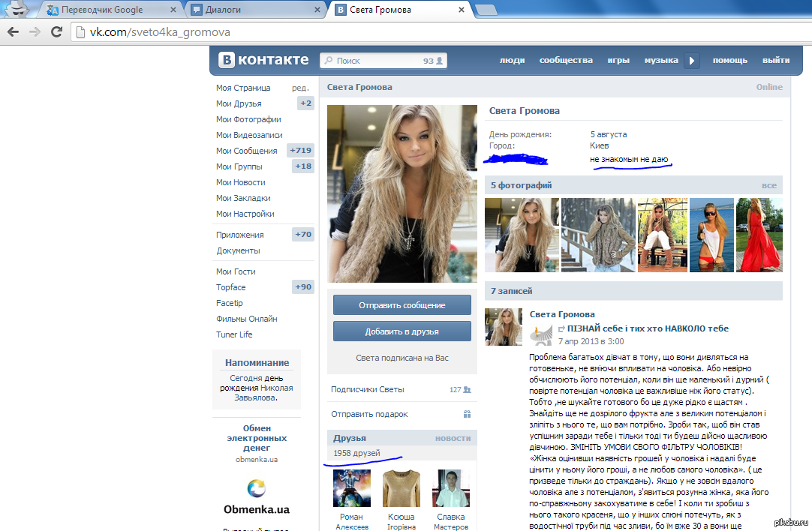Click the subscribers icon next to 127

[467, 390]
